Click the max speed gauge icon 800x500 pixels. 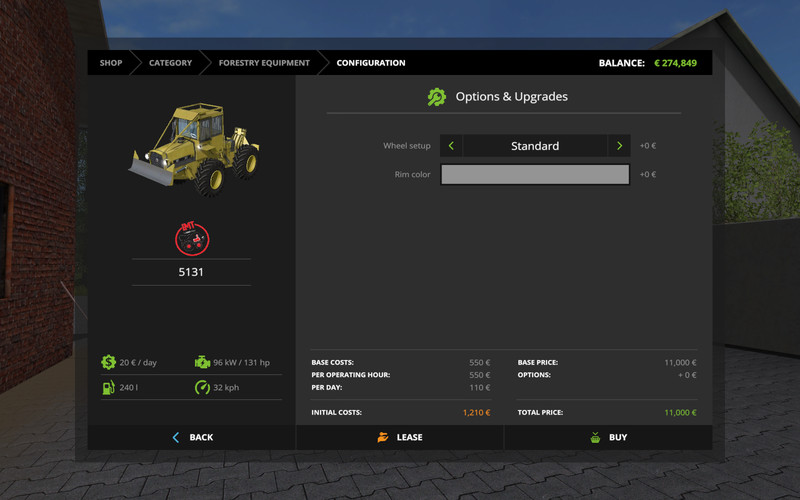point(202,387)
